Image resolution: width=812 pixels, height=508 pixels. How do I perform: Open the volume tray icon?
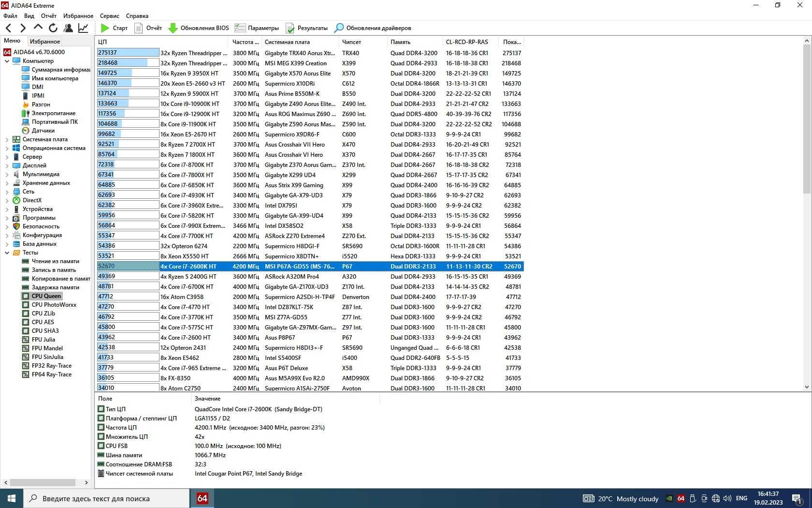point(727,498)
